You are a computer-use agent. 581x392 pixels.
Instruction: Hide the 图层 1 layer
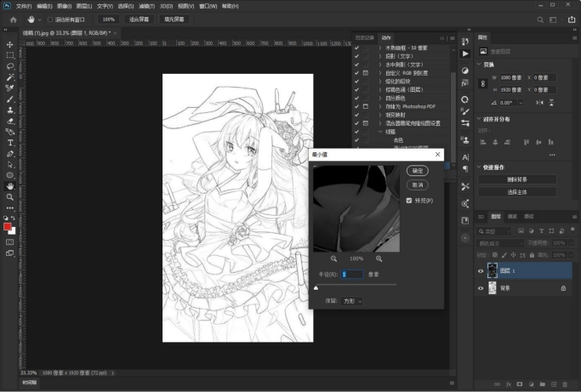tap(481, 271)
